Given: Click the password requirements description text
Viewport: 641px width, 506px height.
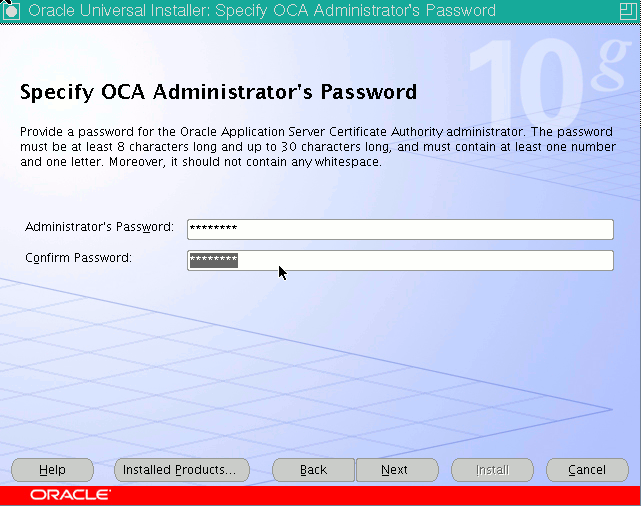Looking at the screenshot, I should coord(318,147).
